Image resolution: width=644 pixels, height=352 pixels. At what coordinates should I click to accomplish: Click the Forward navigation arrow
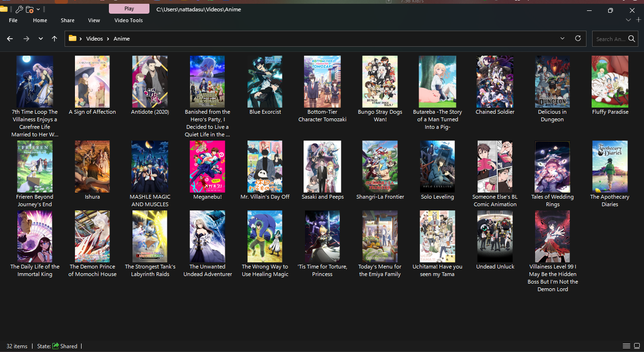click(x=26, y=39)
